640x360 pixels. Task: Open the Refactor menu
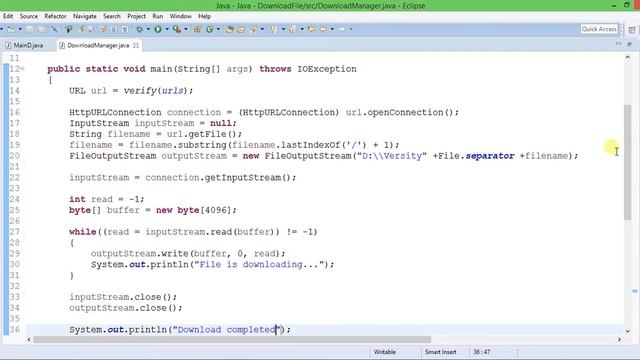coord(55,16)
